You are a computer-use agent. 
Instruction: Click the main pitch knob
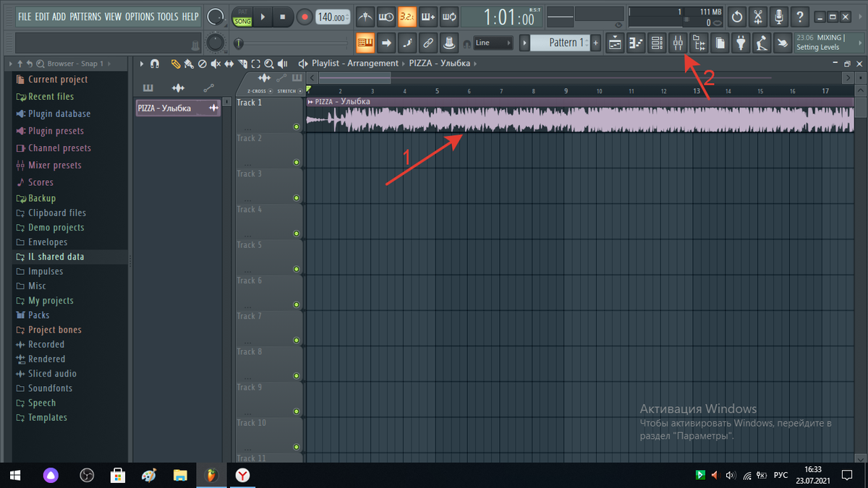(x=216, y=43)
